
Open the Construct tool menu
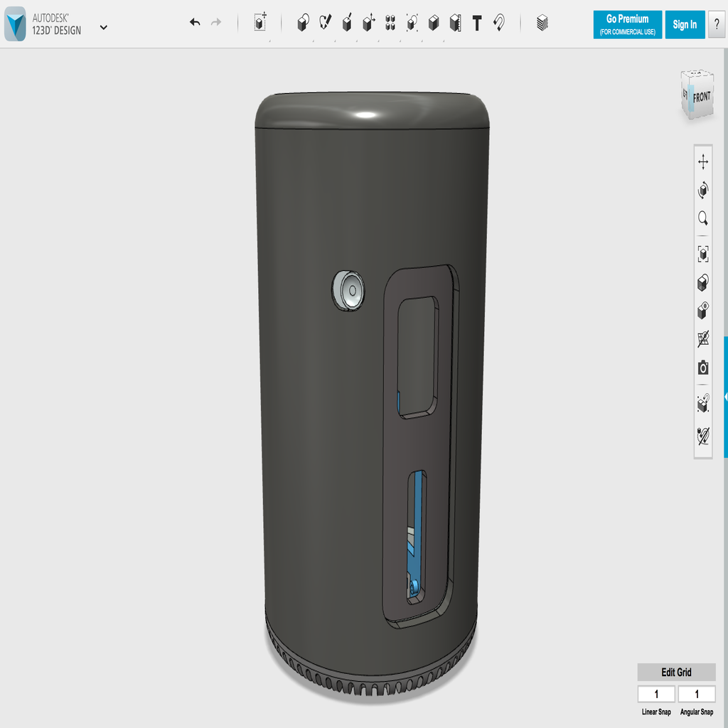pos(347,23)
